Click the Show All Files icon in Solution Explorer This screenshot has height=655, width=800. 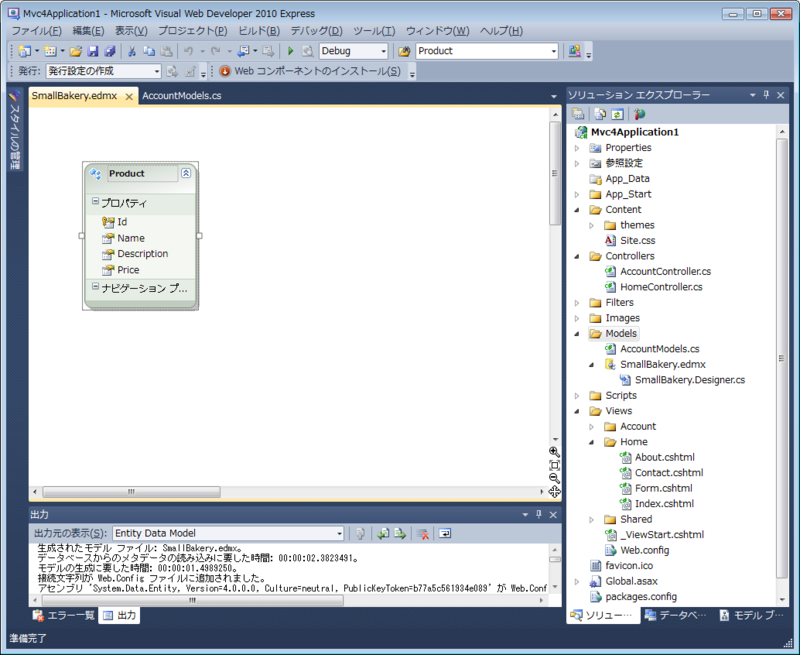(600, 114)
